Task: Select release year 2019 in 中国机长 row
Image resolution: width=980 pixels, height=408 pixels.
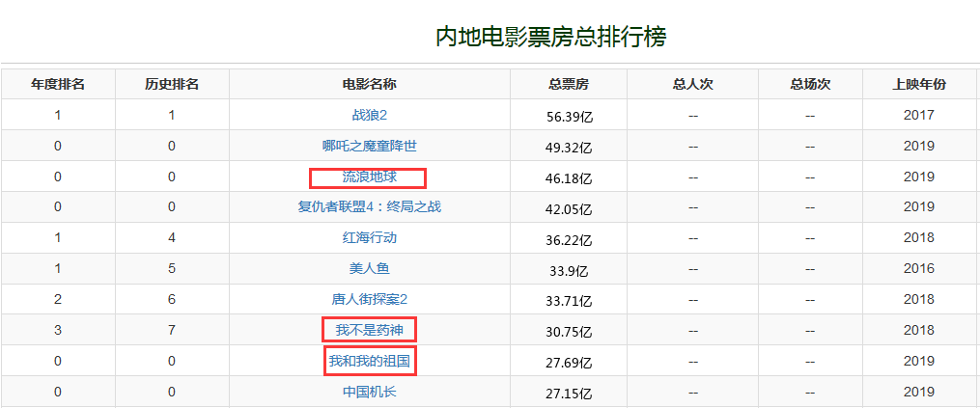Action: 919,392
